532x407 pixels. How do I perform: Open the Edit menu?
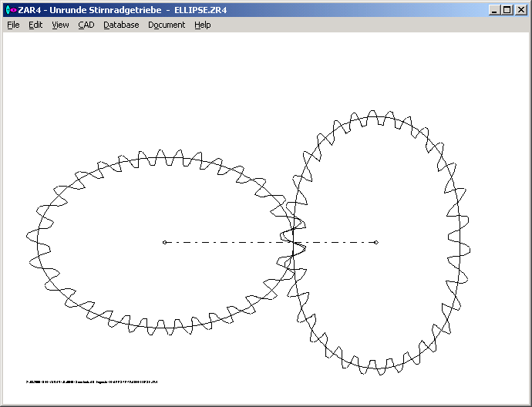[35, 25]
